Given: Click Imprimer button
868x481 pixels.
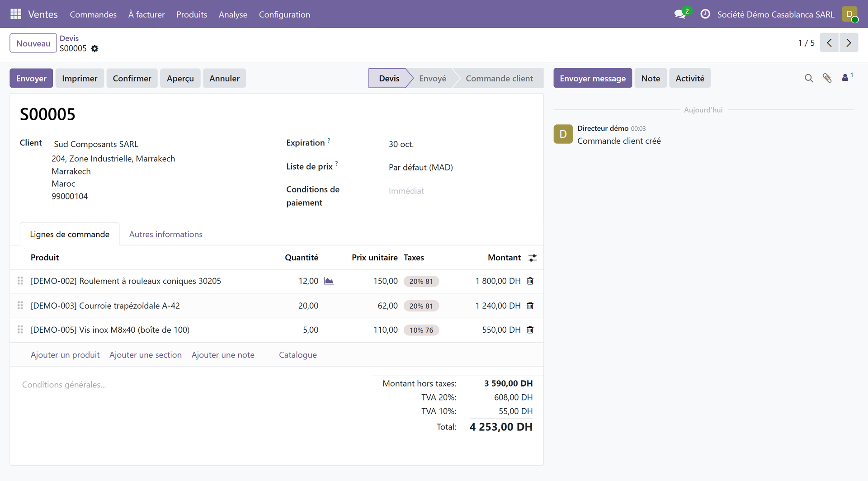Looking at the screenshot, I should tap(80, 78).
